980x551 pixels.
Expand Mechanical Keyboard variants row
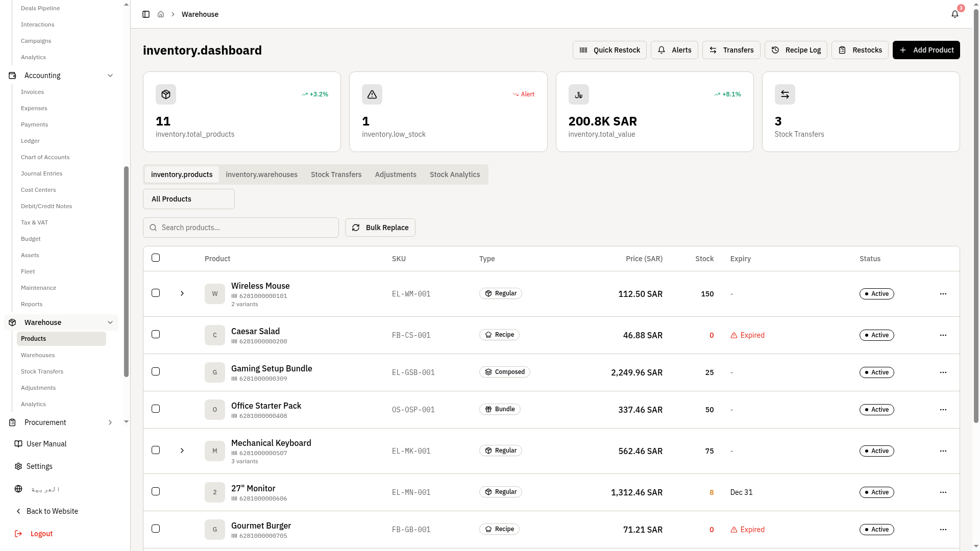coord(182,450)
